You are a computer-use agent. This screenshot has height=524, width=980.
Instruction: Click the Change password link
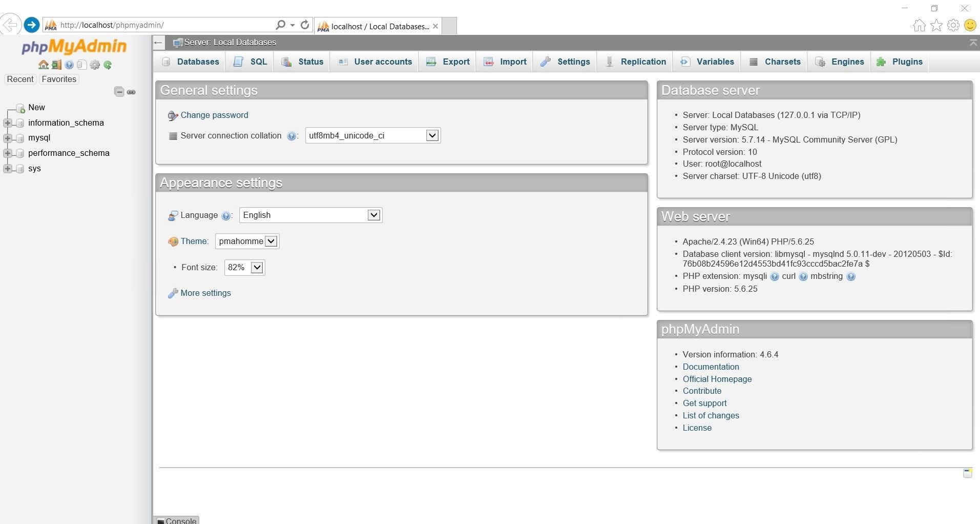(214, 115)
